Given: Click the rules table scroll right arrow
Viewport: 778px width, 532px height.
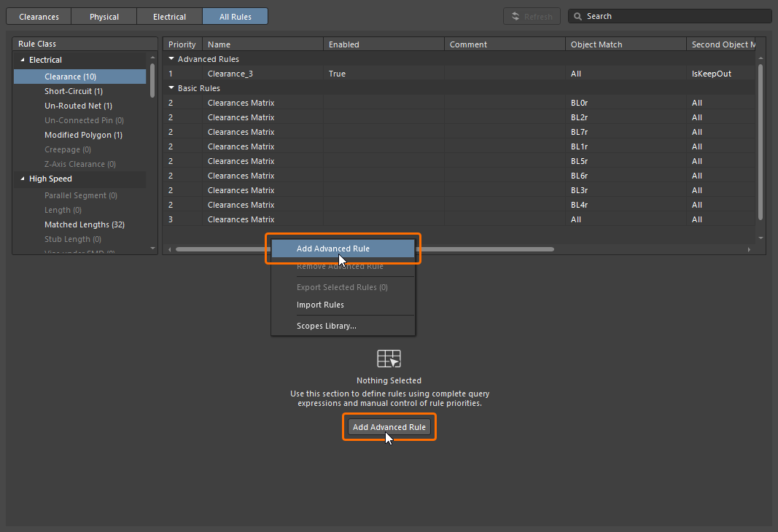Looking at the screenshot, I should [x=749, y=249].
